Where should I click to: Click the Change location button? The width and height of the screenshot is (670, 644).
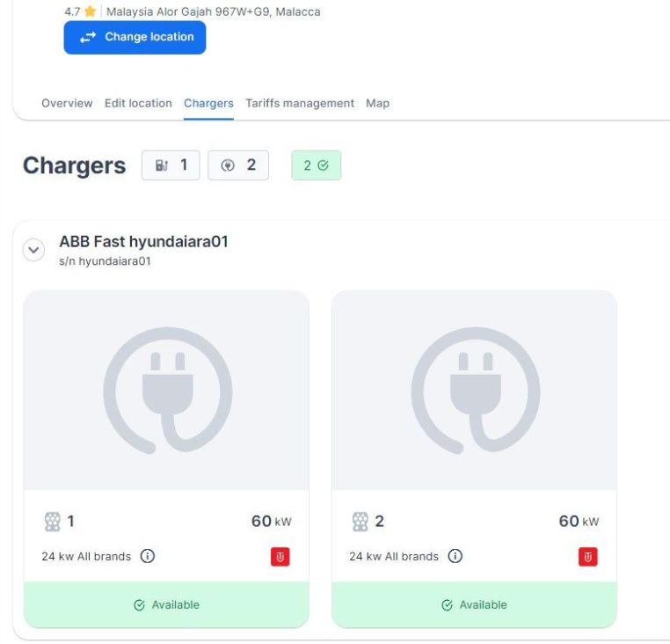tap(135, 38)
